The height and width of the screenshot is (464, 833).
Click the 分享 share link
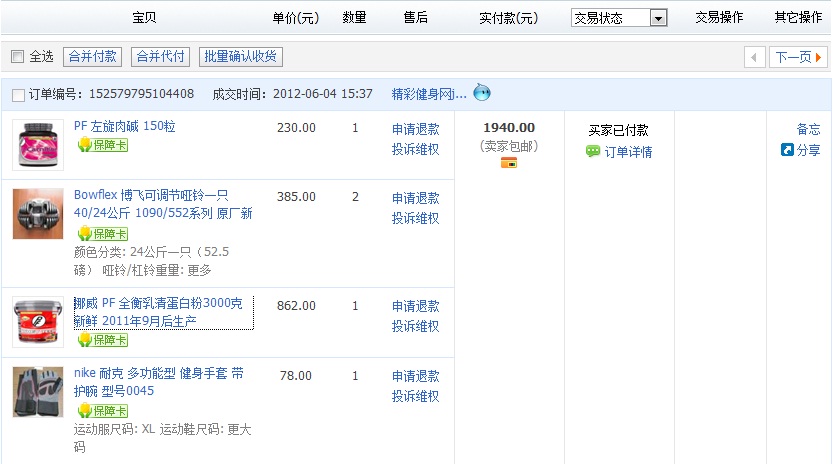[809, 150]
